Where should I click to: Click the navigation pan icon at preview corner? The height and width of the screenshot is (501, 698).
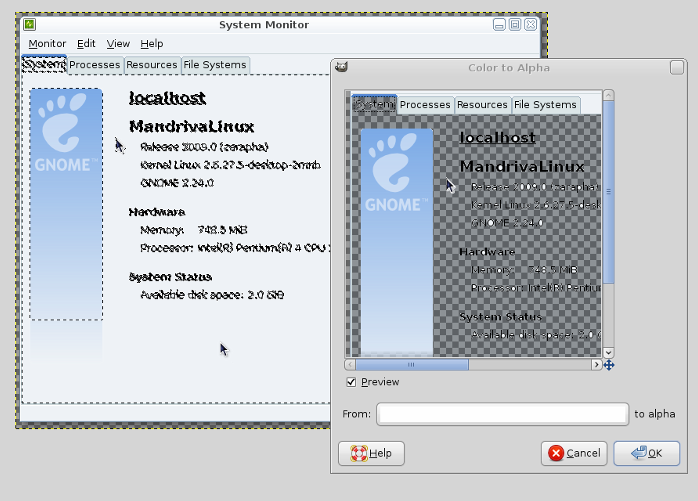pos(609,365)
